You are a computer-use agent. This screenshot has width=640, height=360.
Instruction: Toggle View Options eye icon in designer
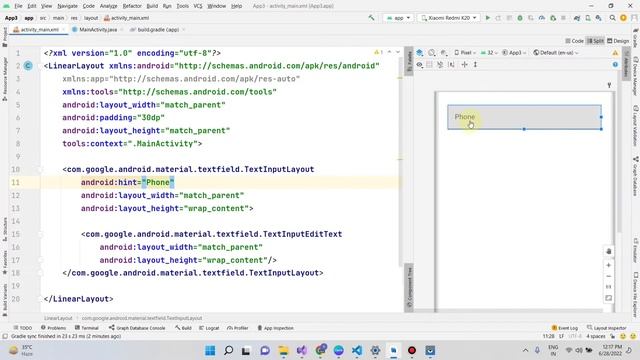tap(419, 64)
